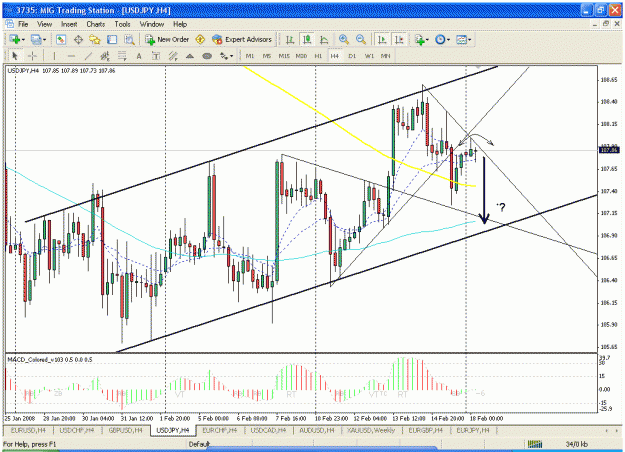
Task: Switch to H1 timeframe
Action: (318, 56)
